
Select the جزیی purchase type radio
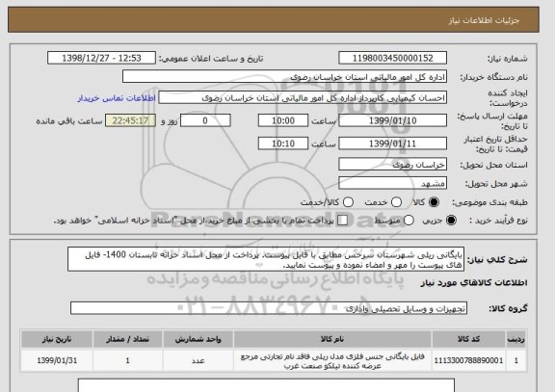tap(451, 221)
